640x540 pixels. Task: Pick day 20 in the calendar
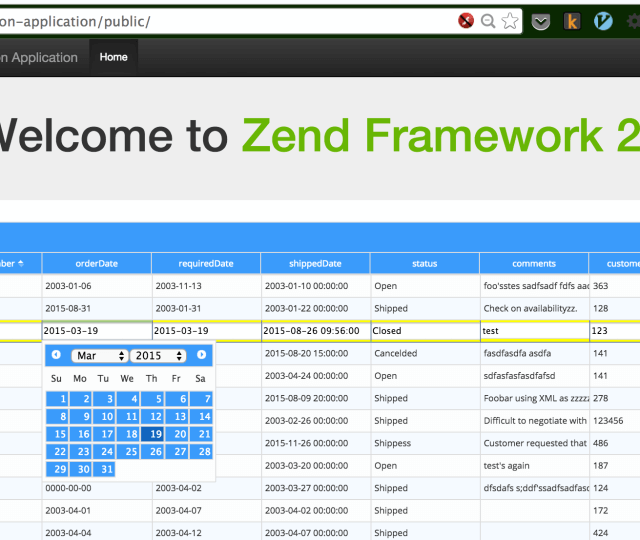click(177, 434)
